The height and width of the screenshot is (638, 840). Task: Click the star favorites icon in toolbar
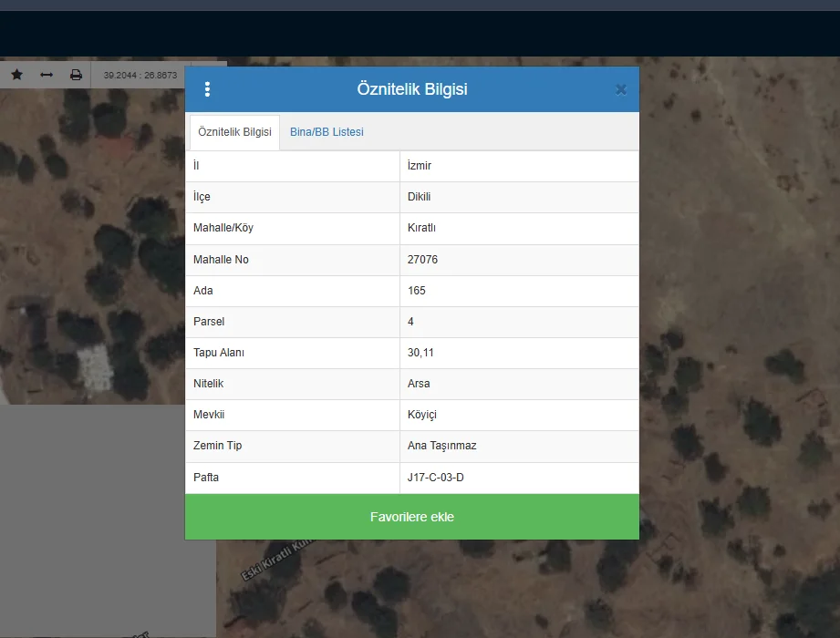tap(16, 75)
